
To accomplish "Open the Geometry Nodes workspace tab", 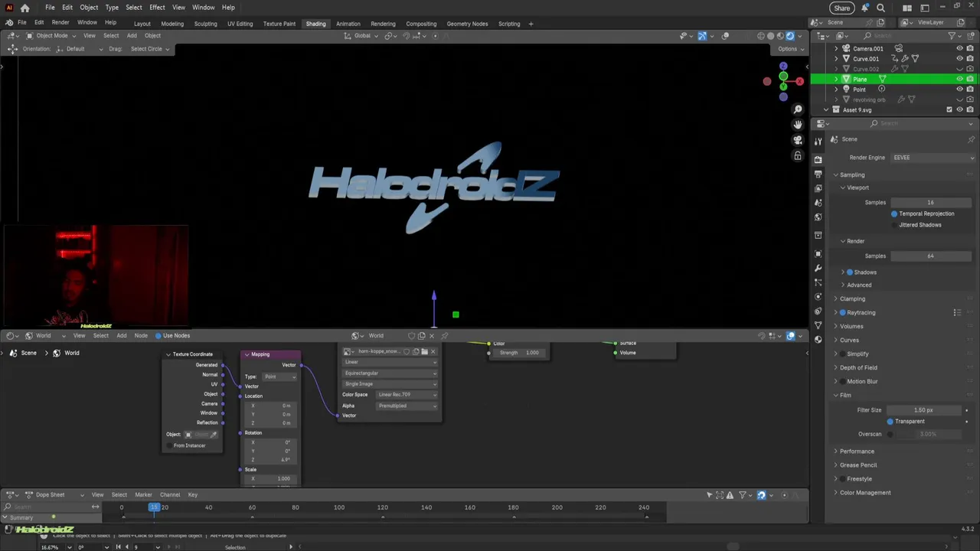I will click(x=467, y=24).
